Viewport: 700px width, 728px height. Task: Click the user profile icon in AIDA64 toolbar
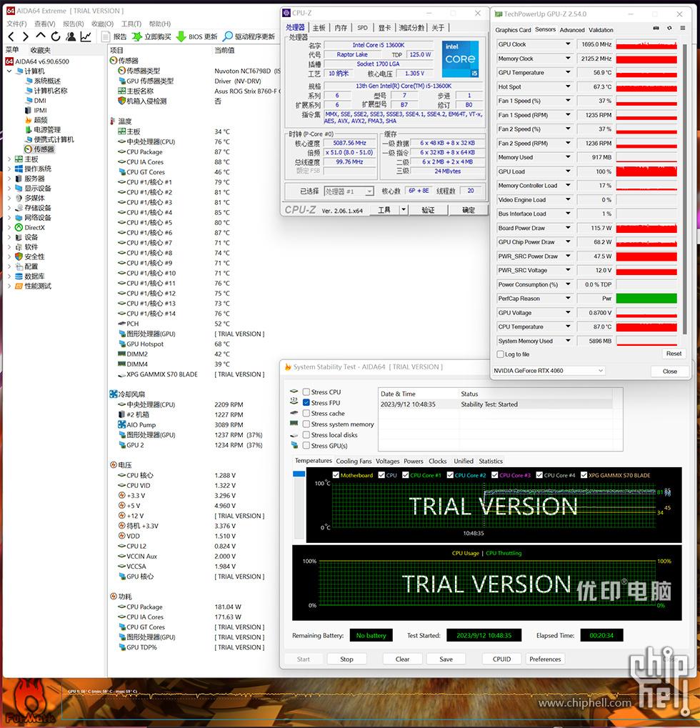click(x=71, y=36)
